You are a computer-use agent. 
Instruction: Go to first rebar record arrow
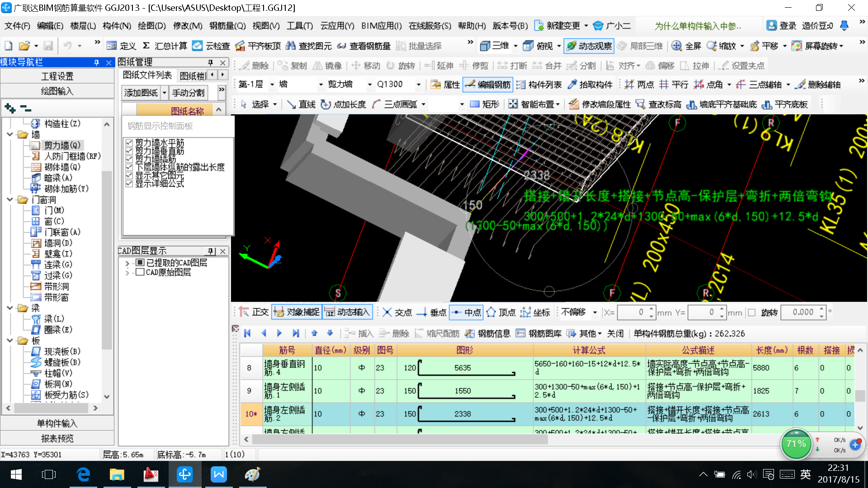[x=247, y=333]
